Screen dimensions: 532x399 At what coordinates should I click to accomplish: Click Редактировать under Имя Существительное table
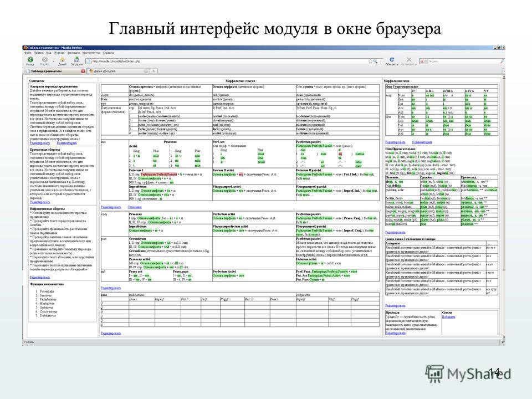[x=395, y=142]
